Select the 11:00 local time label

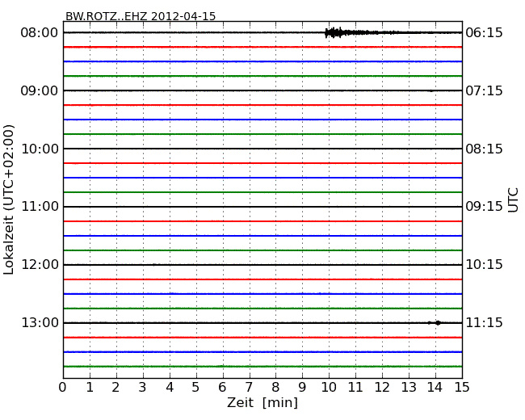(40, 207)
